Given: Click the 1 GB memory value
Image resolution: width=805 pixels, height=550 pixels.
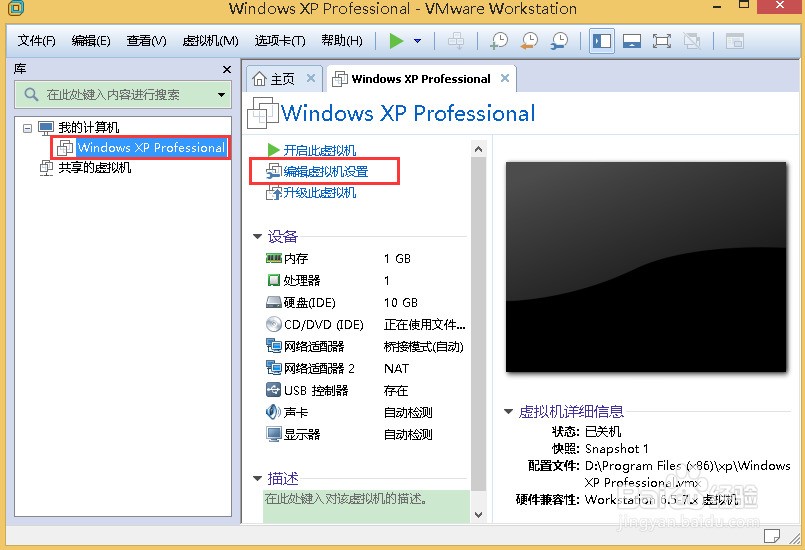Looking at the screenshot, I should [397, 259].
